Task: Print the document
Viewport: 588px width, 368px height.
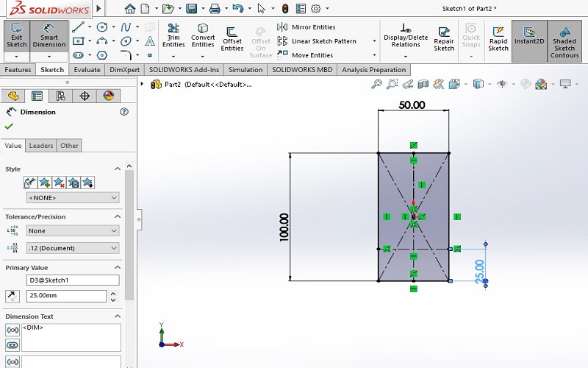Action: [215, 8]
